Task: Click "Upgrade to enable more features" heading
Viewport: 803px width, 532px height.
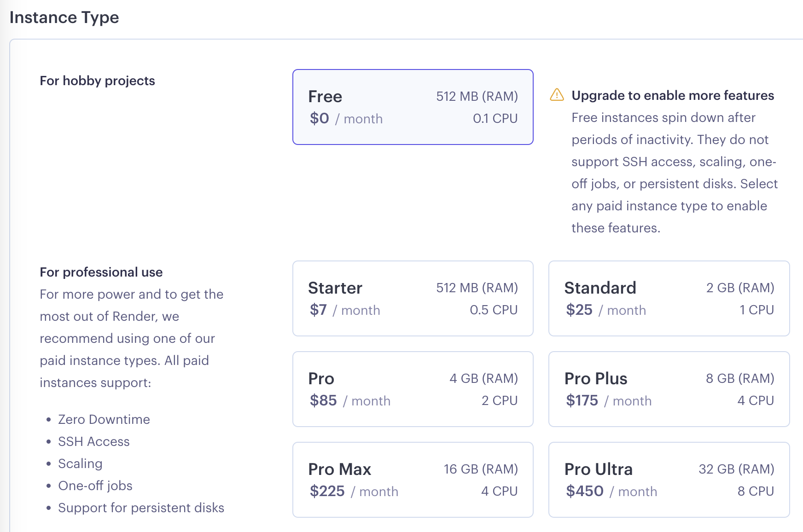Action: (x=672, y=95)
